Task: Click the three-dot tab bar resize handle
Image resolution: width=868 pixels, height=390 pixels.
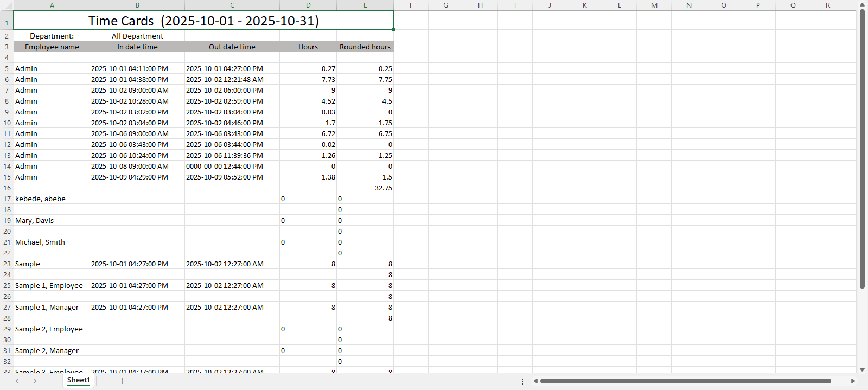Action: pos(522,381)
